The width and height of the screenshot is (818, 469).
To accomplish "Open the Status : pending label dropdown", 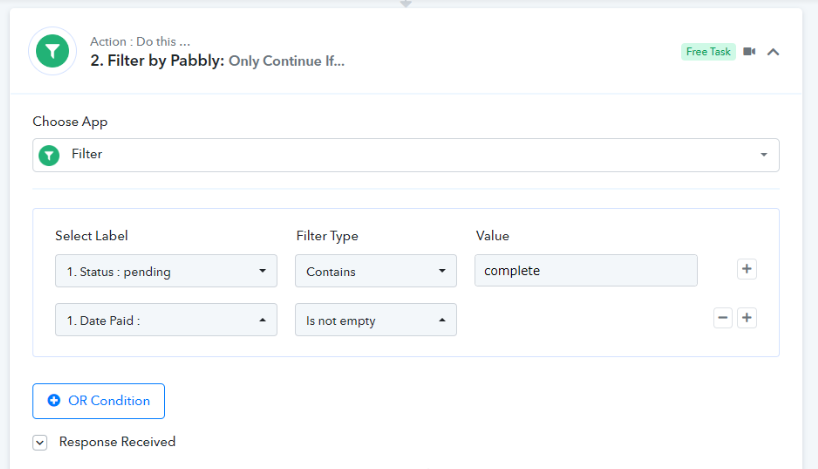I will (x=166, y=271).
